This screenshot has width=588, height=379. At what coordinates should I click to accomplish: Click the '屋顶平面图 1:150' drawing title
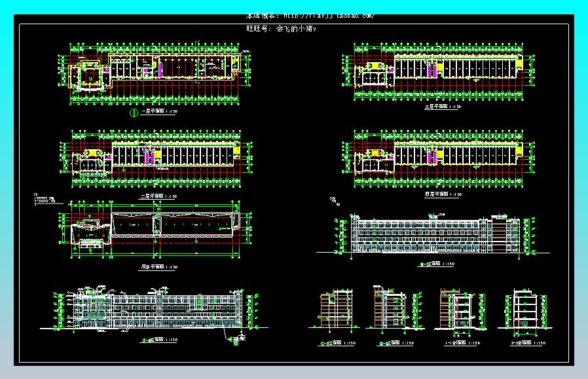[x=159, y=267]
